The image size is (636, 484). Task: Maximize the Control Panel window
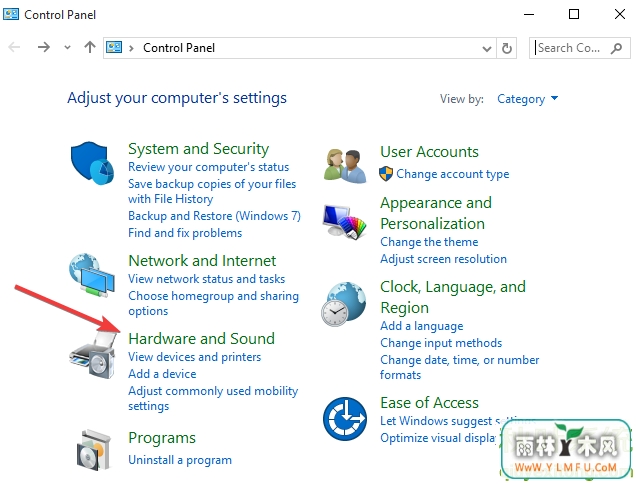click(x=574, y=15)
